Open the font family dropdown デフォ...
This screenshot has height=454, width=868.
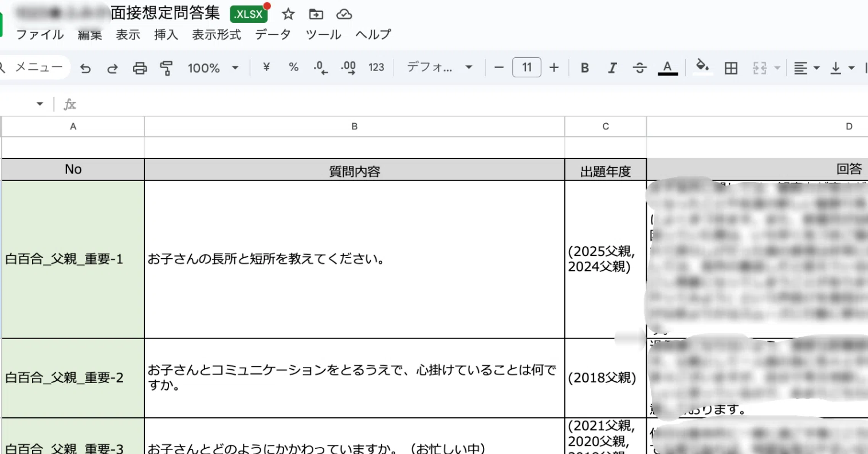439,68
